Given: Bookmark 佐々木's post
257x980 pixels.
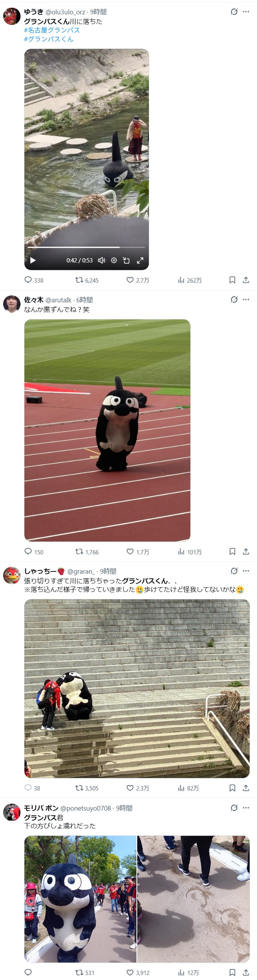Looking at the screenshot, I should pyautogui.click(x=232, y=551).
